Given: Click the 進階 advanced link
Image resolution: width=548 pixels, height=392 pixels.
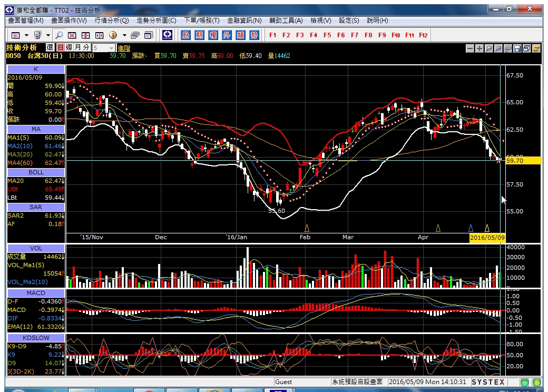Looking at the screenshot, I should tap(124, 48).
